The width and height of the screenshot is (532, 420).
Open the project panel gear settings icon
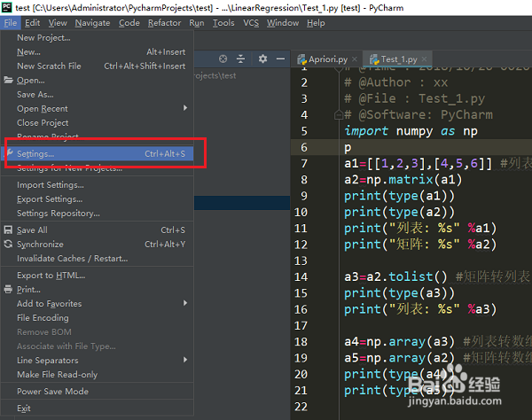tap(262, 59)
